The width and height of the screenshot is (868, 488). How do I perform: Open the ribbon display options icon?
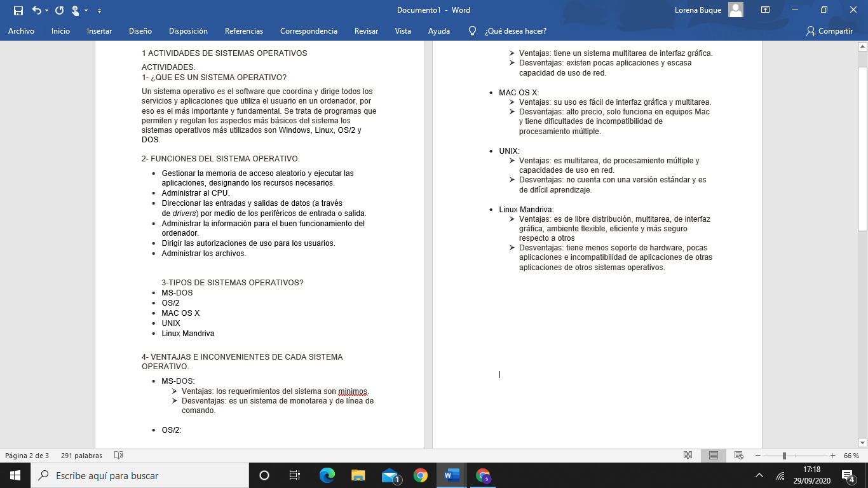(x=765, y=10)
